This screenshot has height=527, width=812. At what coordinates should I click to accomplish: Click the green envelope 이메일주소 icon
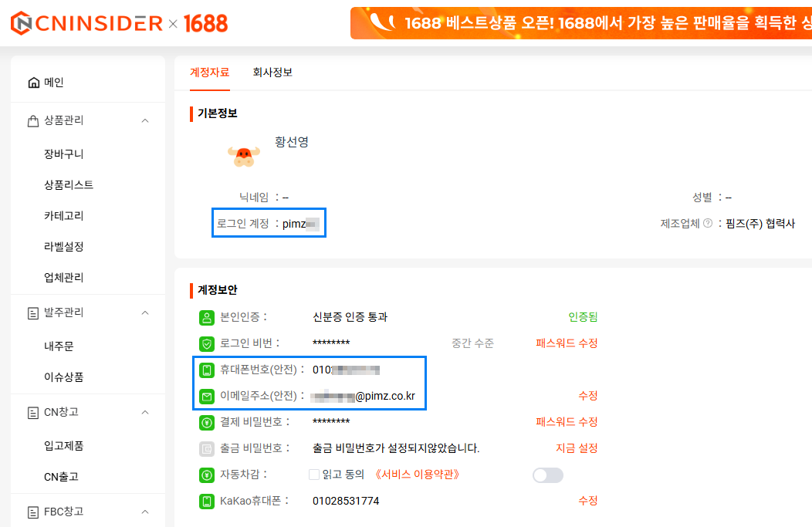206,396
